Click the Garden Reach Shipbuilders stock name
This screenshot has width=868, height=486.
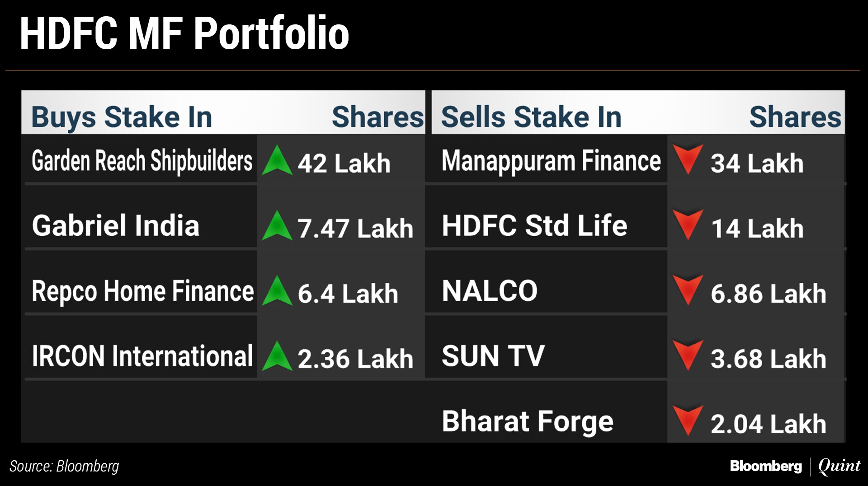point(142,161)
